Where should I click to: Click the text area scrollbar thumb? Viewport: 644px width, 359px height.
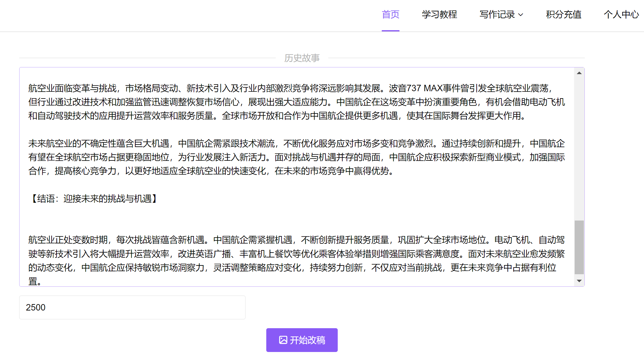tap(579, 247)
